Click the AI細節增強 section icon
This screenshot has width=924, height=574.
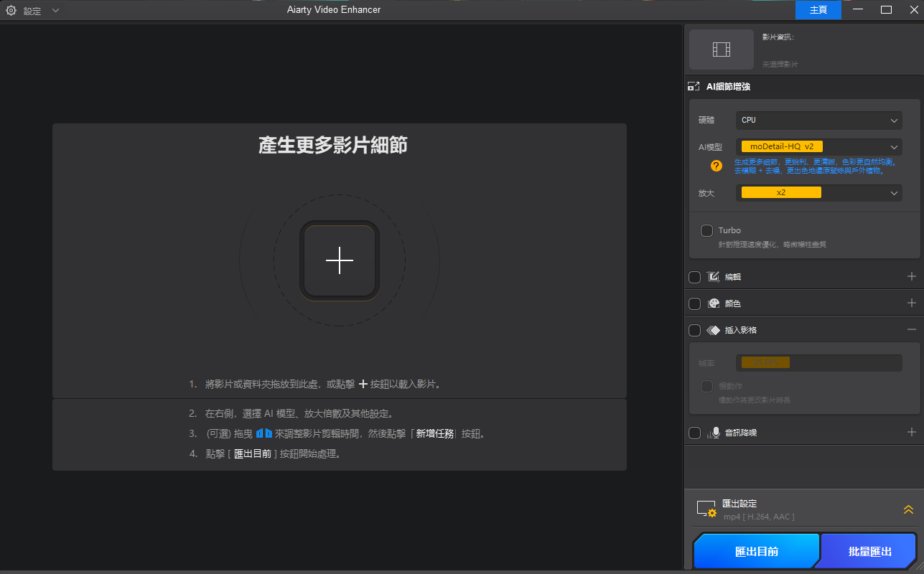[x=694, y=87]
